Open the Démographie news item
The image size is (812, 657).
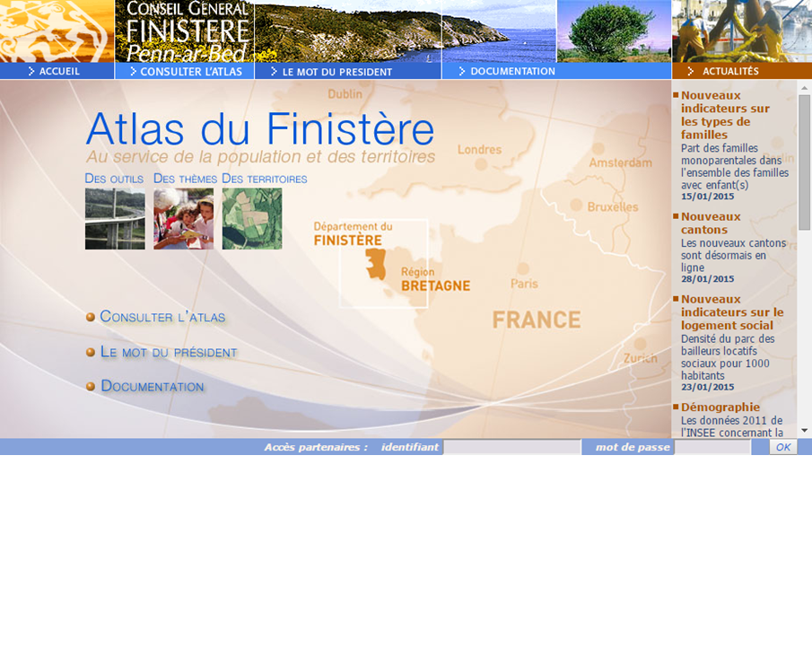coord(720,407)
